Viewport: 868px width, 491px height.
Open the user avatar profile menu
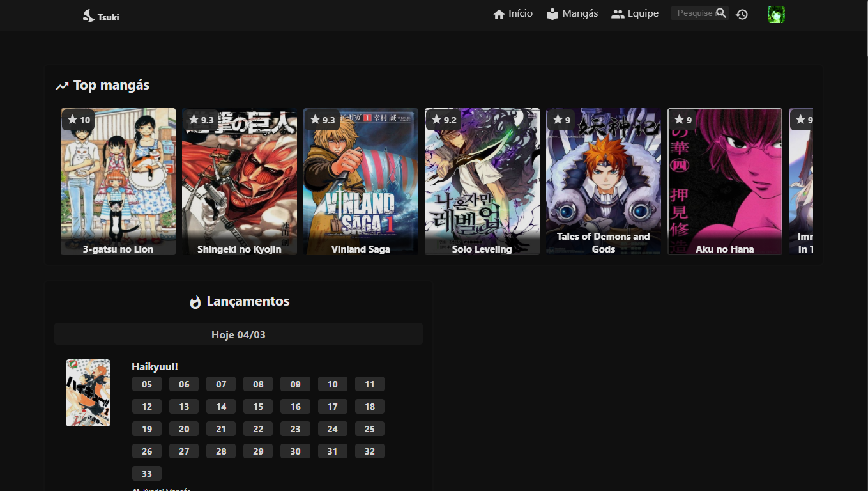click(x=776, y=14)
